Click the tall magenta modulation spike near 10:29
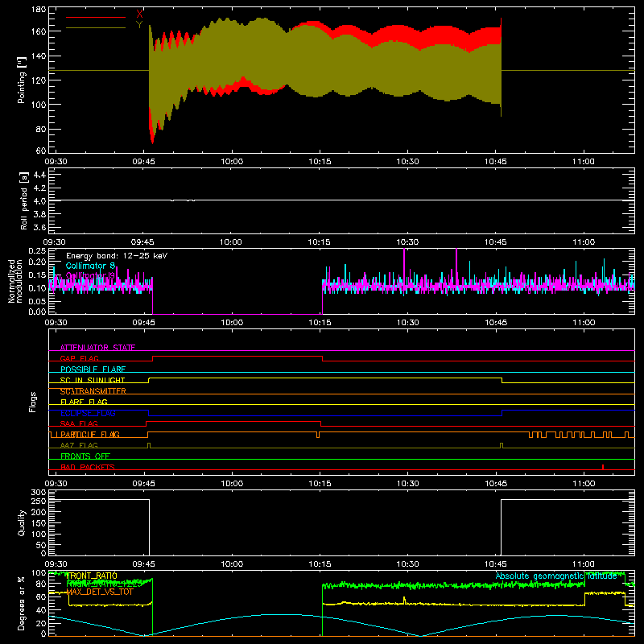 pos(404,269)
